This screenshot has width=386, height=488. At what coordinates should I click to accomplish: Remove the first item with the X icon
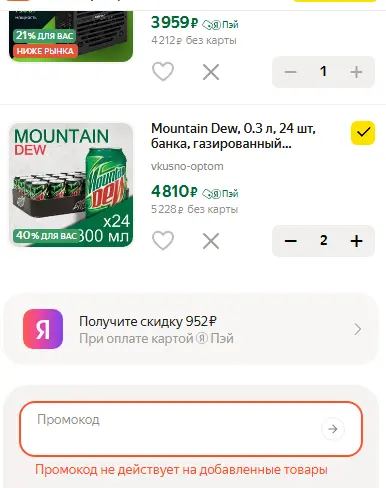211,72
